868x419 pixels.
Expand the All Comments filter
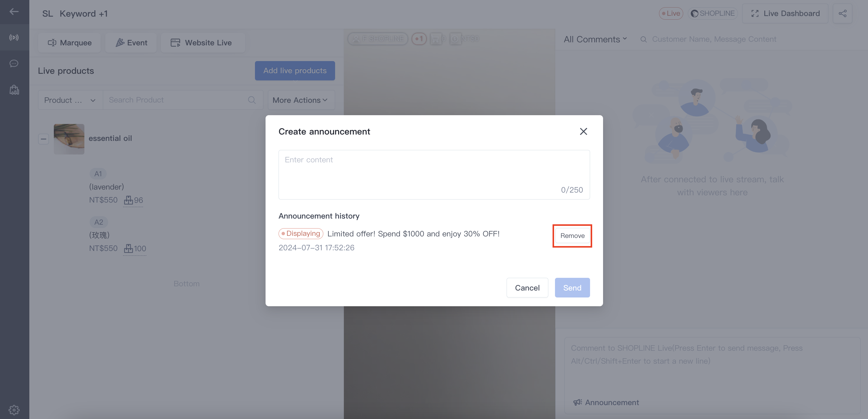596,39
